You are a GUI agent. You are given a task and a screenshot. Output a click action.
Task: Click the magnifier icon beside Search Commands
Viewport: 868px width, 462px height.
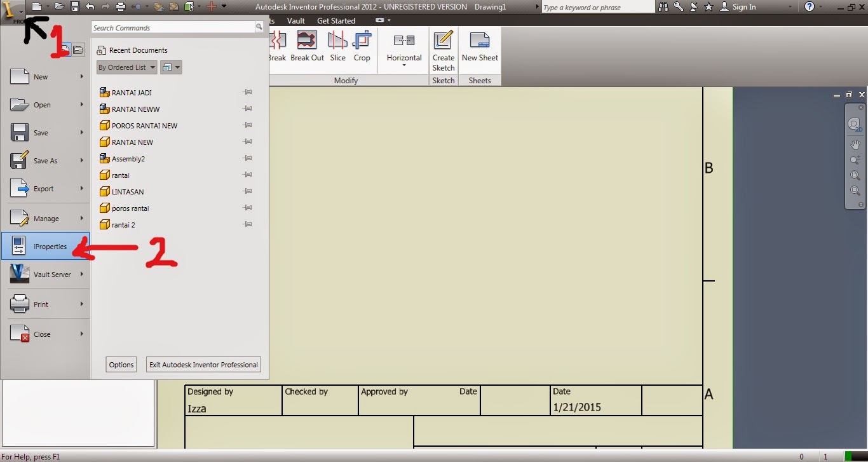[259, 27]
